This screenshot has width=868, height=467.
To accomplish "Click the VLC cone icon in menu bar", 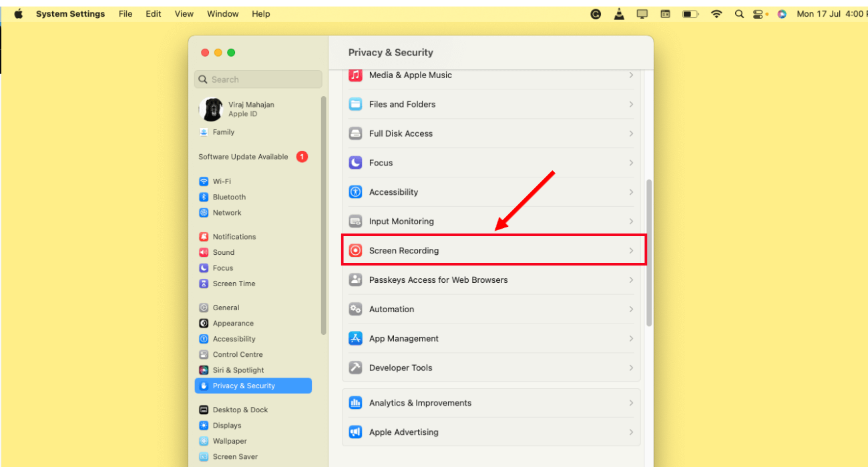I will (619, 13).
